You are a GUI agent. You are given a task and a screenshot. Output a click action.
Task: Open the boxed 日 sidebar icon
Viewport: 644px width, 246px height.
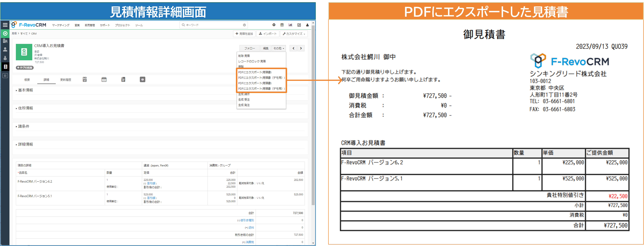pyautogui.click(x=5, y=76)
